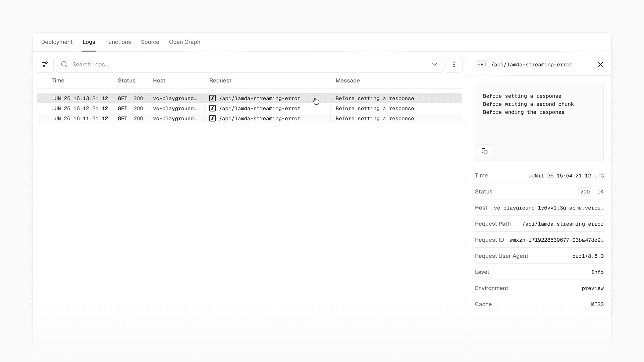Switch to the Deployment tab
The image size is (644, 362).
coord(57,42)
